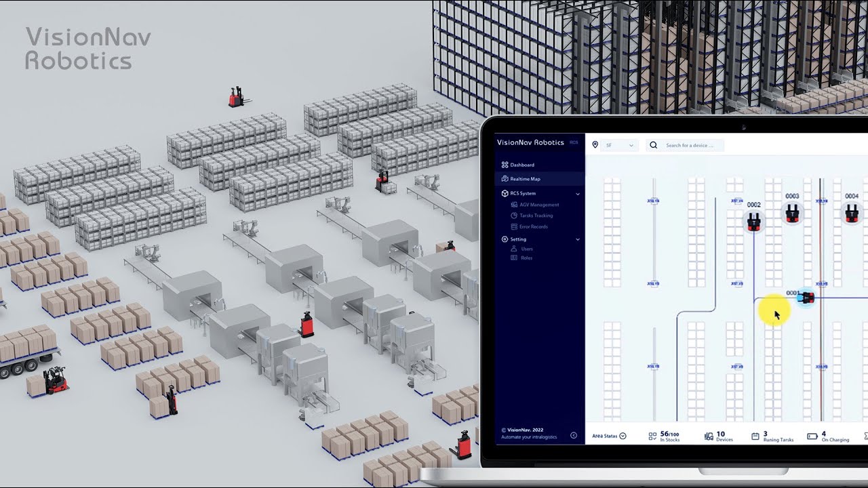The image size is (868, 488).
Task: Click the On Charging battery icon
Action: tap(812, 436)
